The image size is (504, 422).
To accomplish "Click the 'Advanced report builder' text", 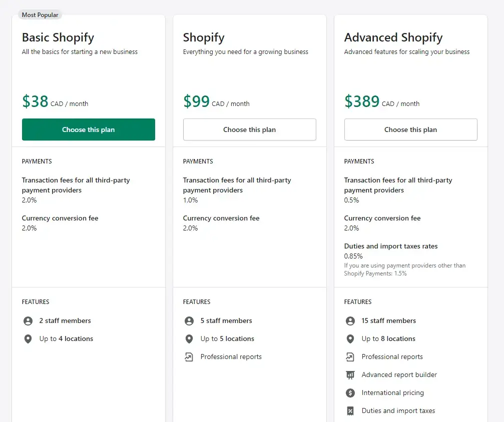I will tap(399, 374).
